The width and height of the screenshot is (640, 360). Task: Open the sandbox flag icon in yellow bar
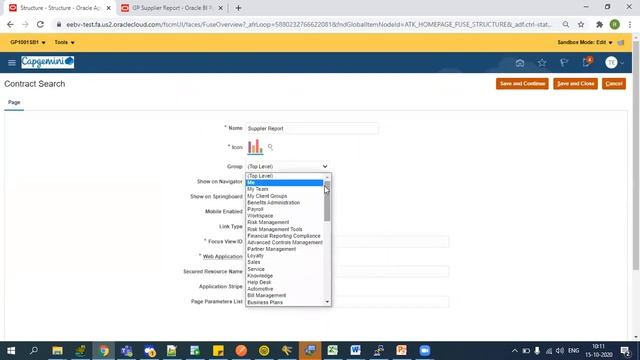point(621,42)
